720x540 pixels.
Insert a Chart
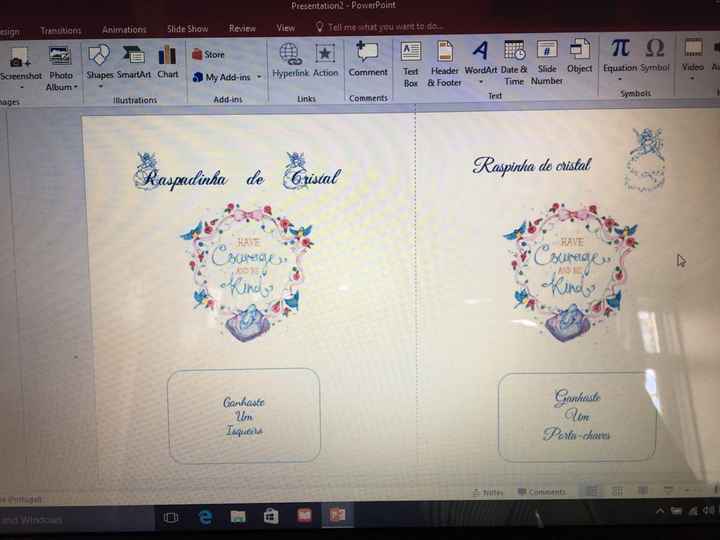[x=168, y=62]
